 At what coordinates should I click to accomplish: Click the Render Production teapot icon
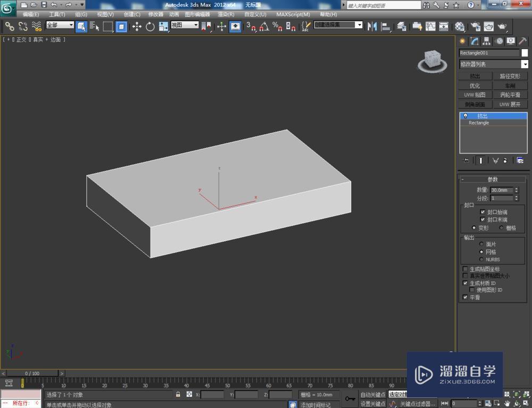503,26
